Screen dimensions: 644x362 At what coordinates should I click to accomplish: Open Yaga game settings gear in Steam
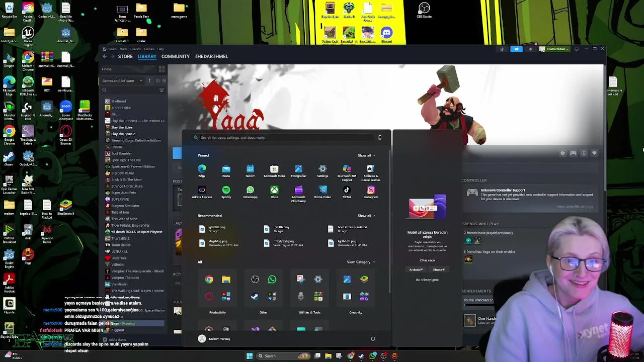[562, 153]
